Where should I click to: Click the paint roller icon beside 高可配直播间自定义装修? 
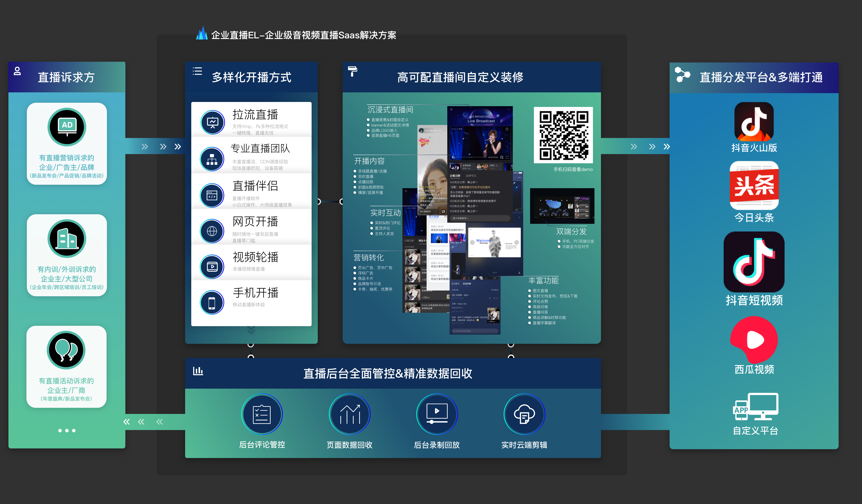(x=352, y=71)
